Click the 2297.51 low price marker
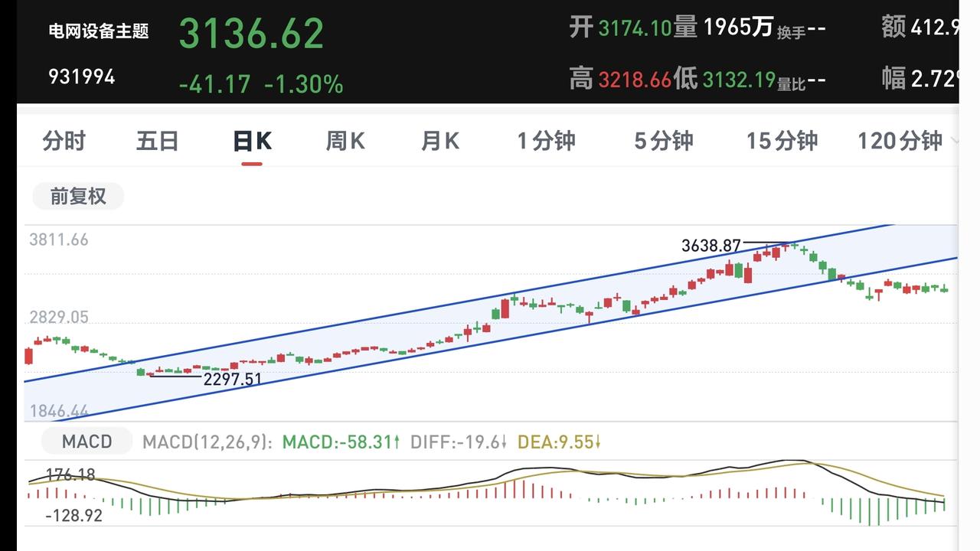This screenshot has height=551, width=980. pyautogui.click(x=232, y=379)
